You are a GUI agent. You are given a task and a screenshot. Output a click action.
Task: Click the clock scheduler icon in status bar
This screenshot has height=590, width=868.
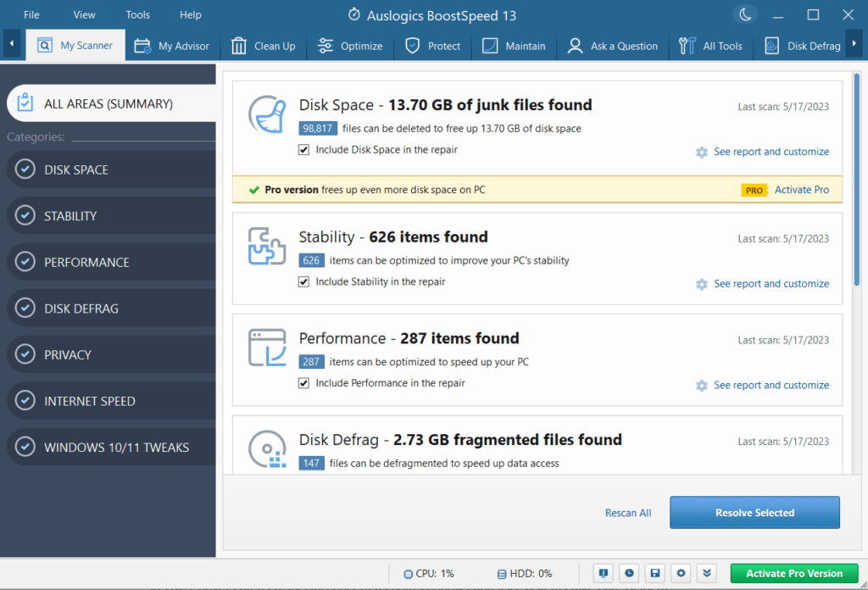[x=629, y=573]
